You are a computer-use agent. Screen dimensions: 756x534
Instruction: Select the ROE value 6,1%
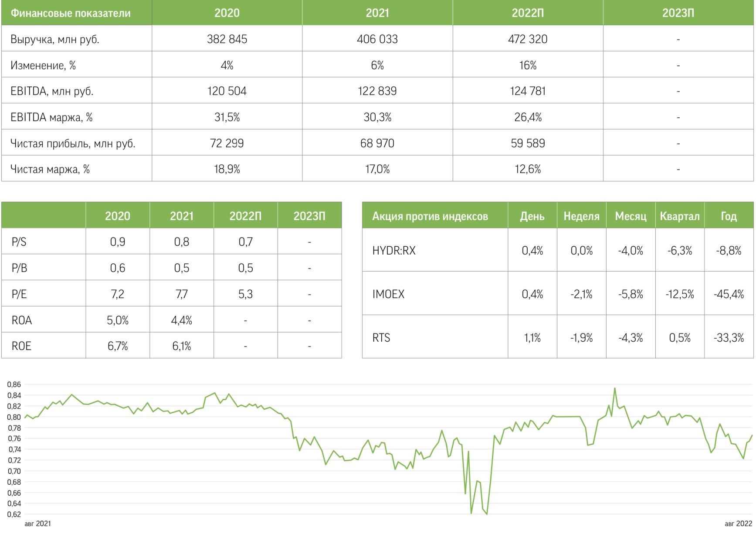pyautogui.click(x=182, y=346)
